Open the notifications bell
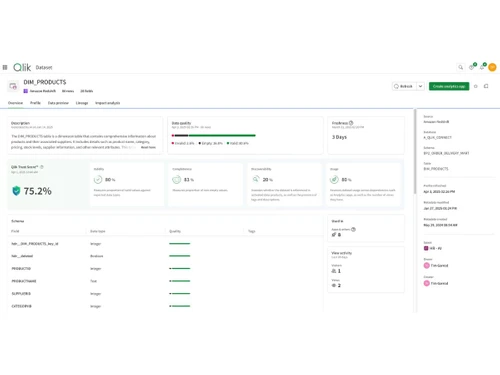The height and width of the screenshot is (375, 500). coord(482,67)
